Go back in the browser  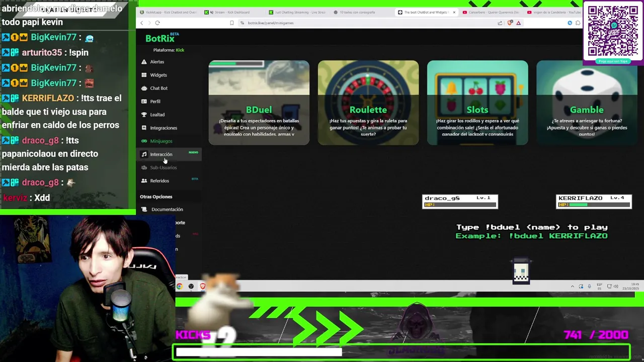[x=142, y=23]
